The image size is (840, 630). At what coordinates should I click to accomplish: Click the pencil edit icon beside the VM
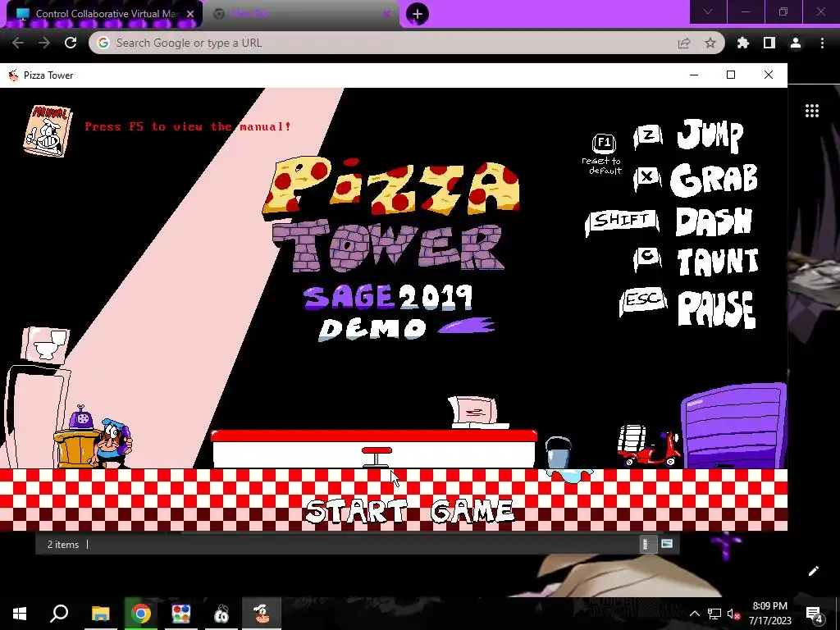click(x=813, y=571)
